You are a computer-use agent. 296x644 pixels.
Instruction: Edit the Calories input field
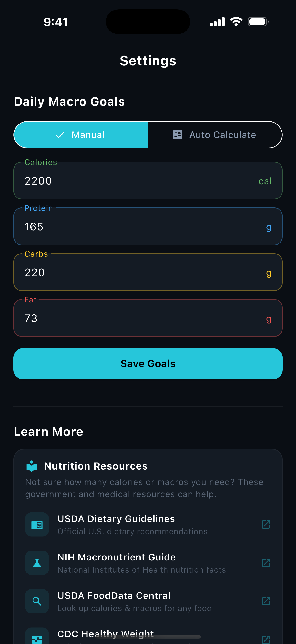click(140, 181)
